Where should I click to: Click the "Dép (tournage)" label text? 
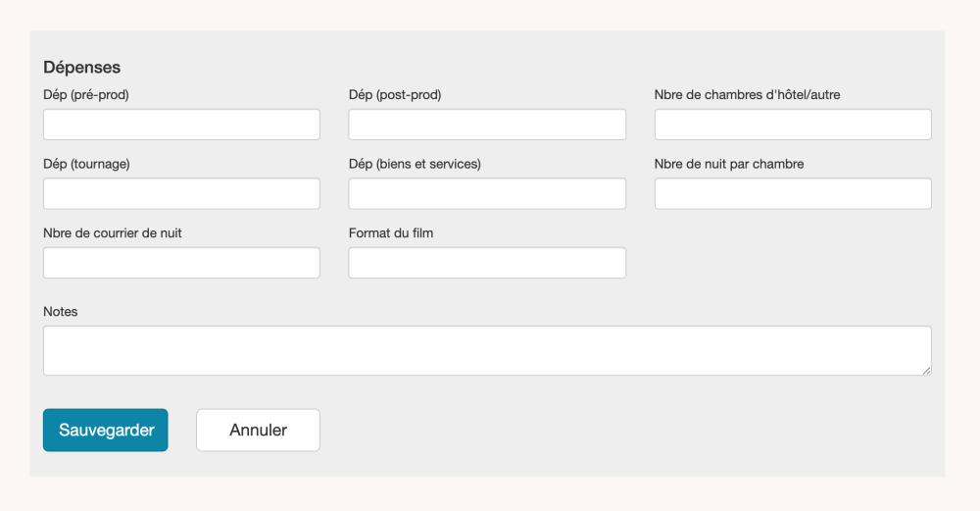86,164
